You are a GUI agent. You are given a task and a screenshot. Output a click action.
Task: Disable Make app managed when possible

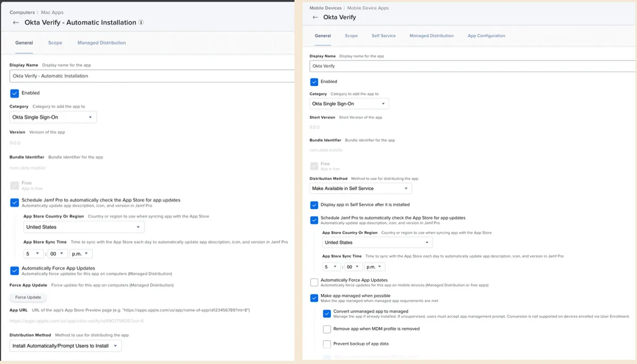(314, 298)
